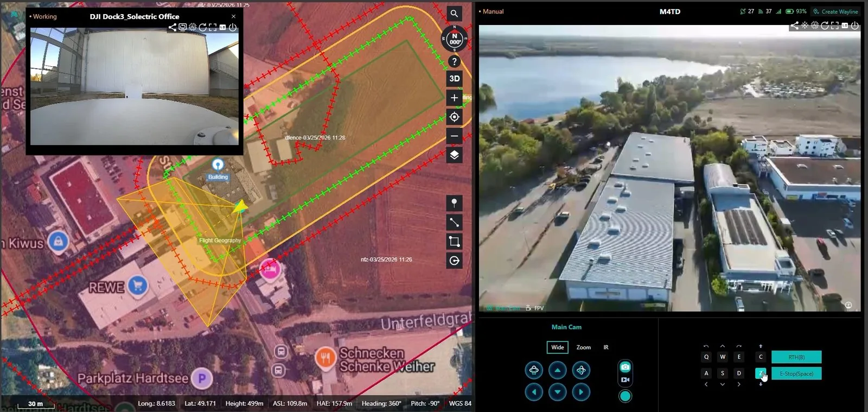
Task: Open the map search tool
Action: tap(454, 14)
